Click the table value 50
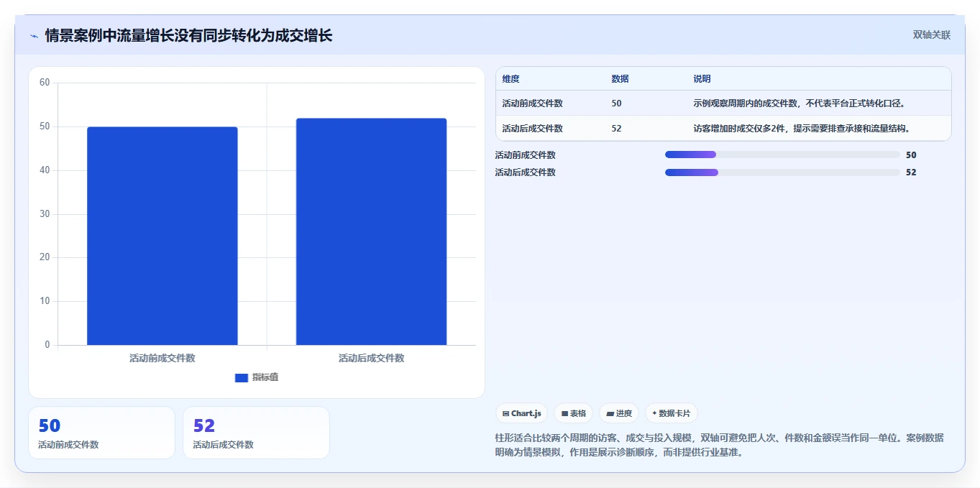The image size is (980, 488). (x=617, y=103)
